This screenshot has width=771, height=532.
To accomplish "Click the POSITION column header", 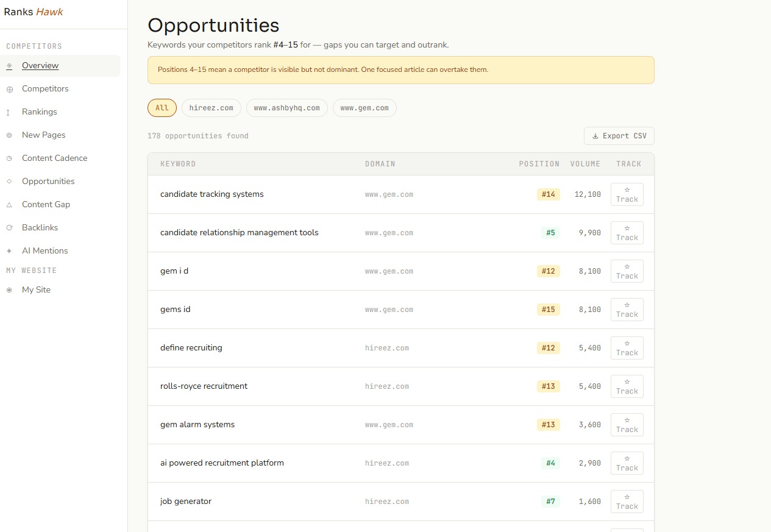I will point(539,164).
